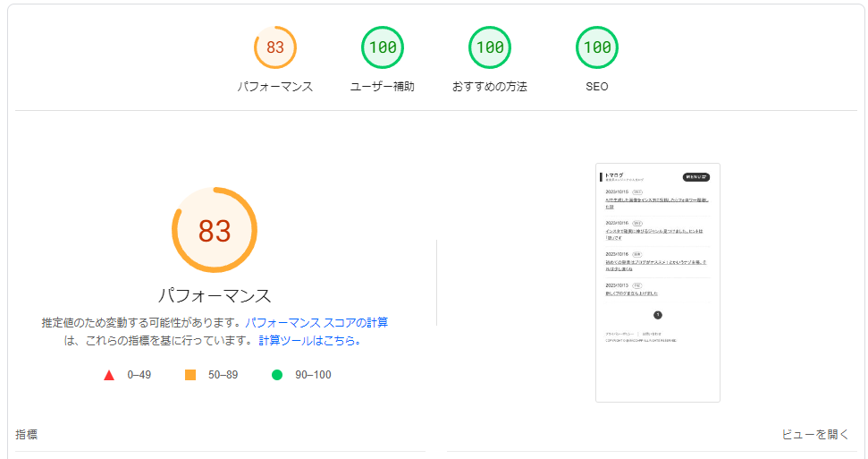Select the ユーザー補助 category label
Viewport: 868px width, 459px height.
[x=383, y=87]
